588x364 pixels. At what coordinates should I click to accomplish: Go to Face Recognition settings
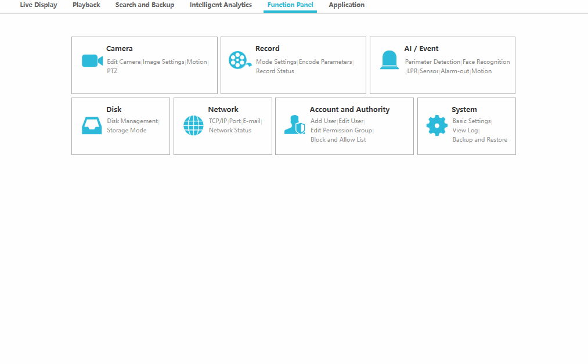point(486,62)
